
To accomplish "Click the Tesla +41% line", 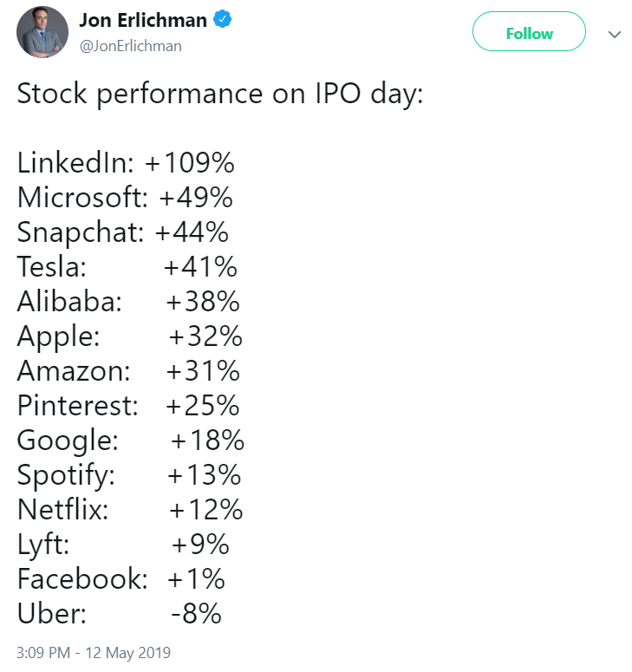I will [127, 266].
